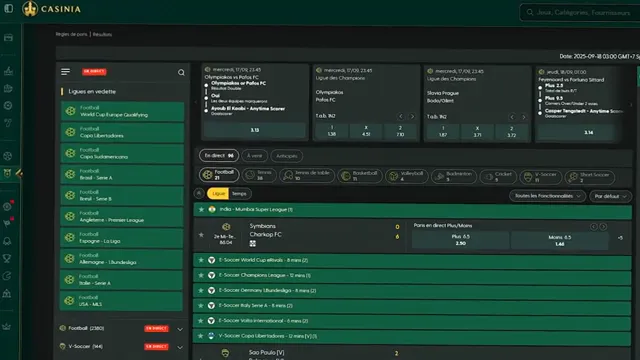
Task: Switch to the Temps view tab
Action: click(x=239, y=194)
